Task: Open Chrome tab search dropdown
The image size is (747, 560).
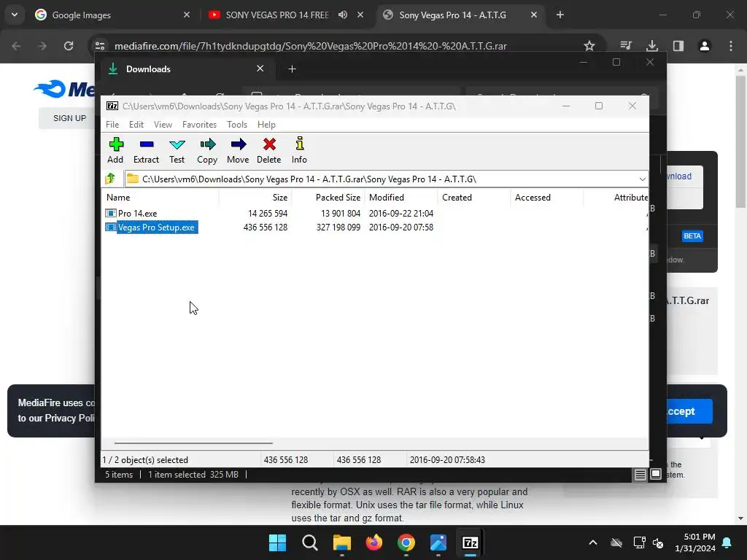Action: coord(15,15)
